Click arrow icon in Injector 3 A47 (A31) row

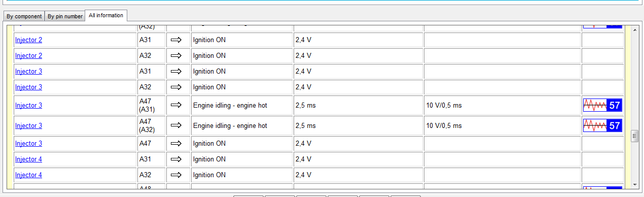[x=176, y=105]
